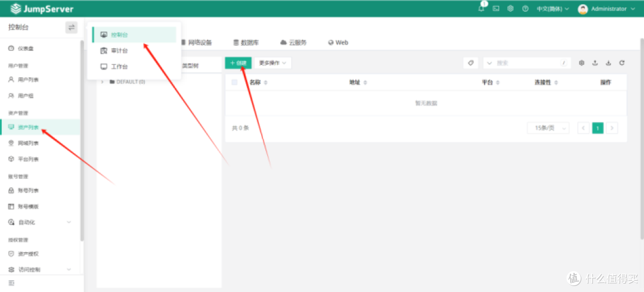Open 账号列表 in the sidebar
The image size is (644, 292).
coord(41,191)
